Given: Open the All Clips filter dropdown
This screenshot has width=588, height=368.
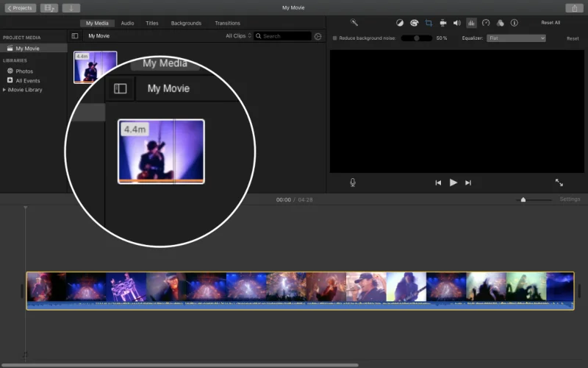Looking at the screenshot, I should 238,36.
